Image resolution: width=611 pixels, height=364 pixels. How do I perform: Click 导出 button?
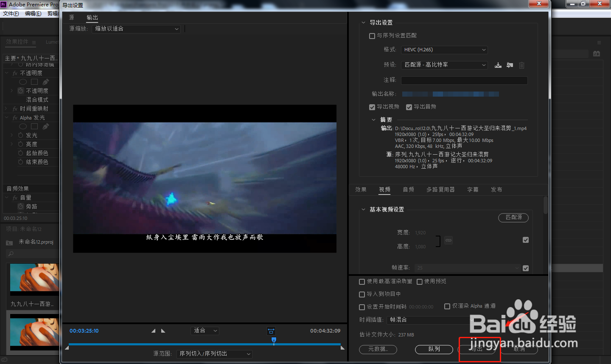477,349
